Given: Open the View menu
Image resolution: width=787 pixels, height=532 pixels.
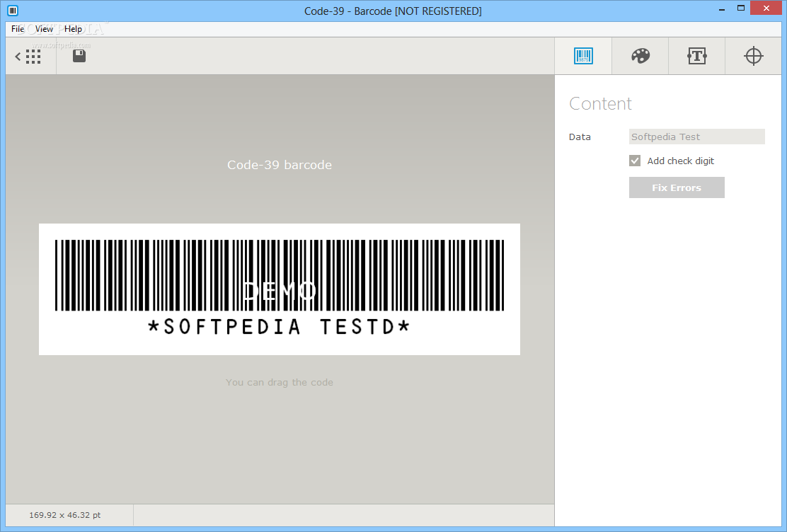Looking at the screenshot, I should [x=44, y=29].
